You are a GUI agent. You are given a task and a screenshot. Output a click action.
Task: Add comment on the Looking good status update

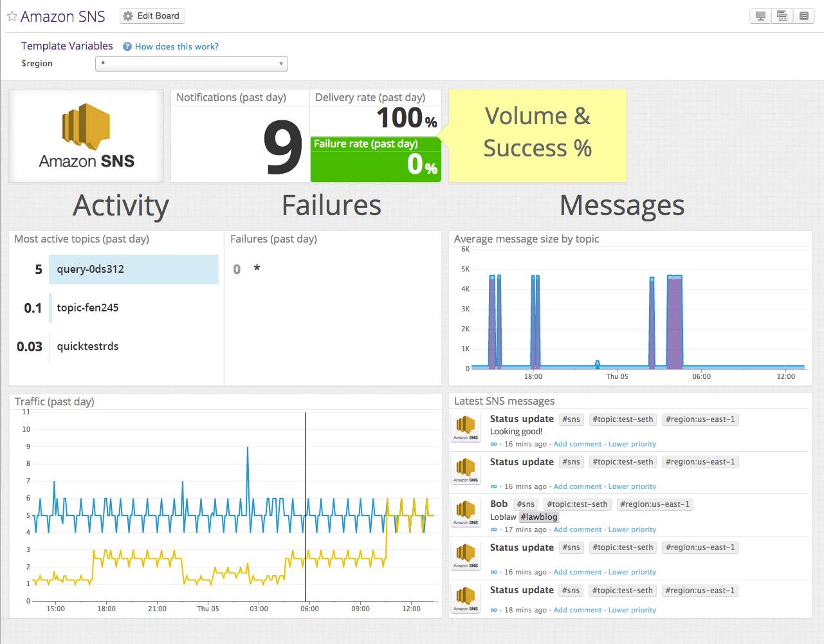coord(577,444)
